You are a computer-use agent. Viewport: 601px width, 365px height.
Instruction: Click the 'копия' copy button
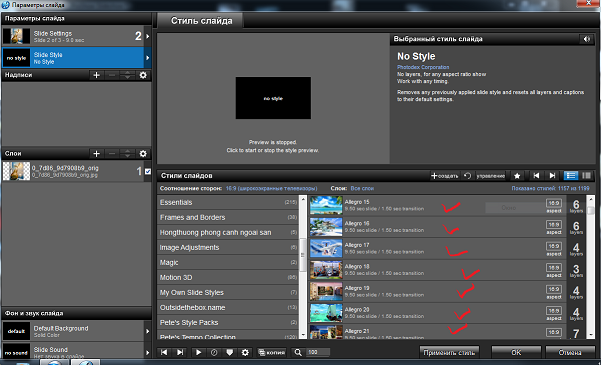point(271,352)
